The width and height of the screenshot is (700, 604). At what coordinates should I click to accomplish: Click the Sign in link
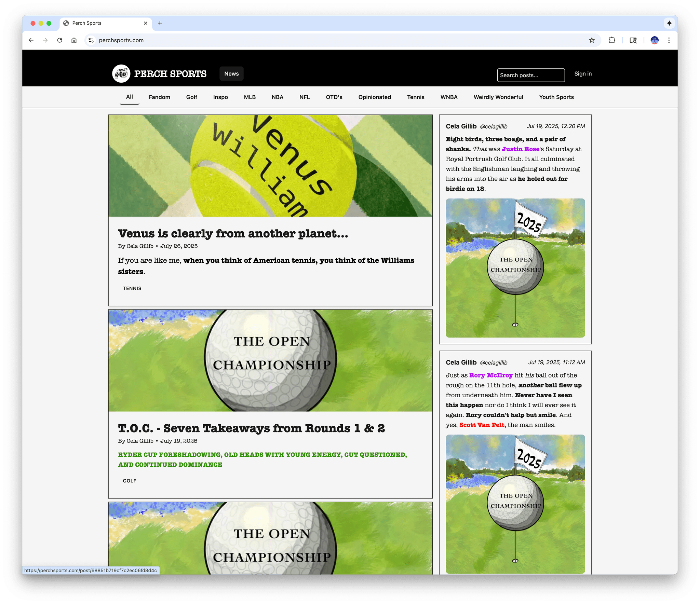583,74
